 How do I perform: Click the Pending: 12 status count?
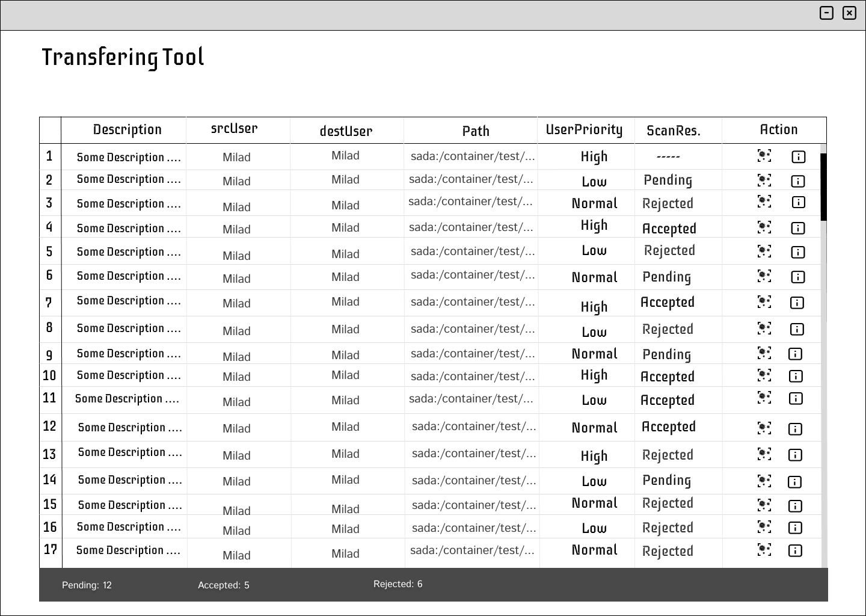pos(87,585)
